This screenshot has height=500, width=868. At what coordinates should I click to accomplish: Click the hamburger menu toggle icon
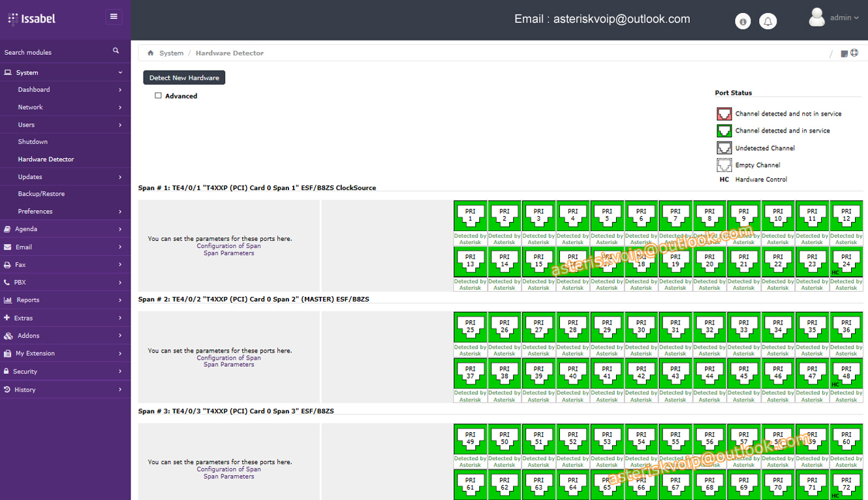coord(114,17)
